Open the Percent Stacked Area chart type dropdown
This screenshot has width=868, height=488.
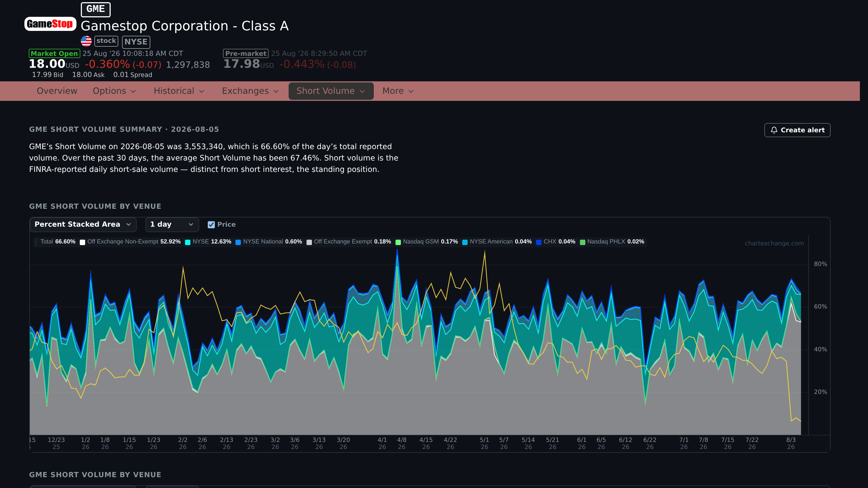83,225
